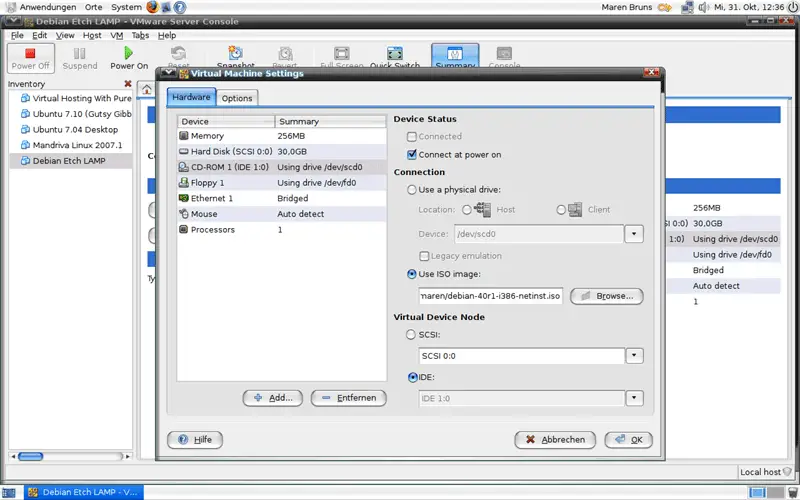
Task: Click the Power Off toolbar button
Action: coord(31,58)
